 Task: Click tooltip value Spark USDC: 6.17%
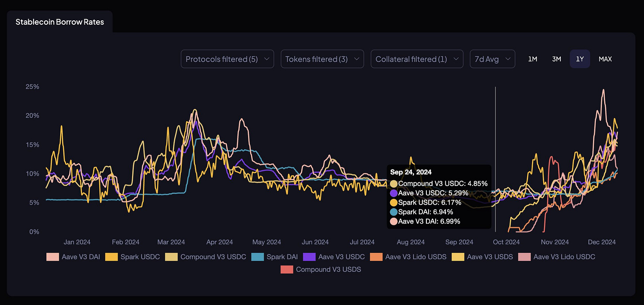click(430, 202)
